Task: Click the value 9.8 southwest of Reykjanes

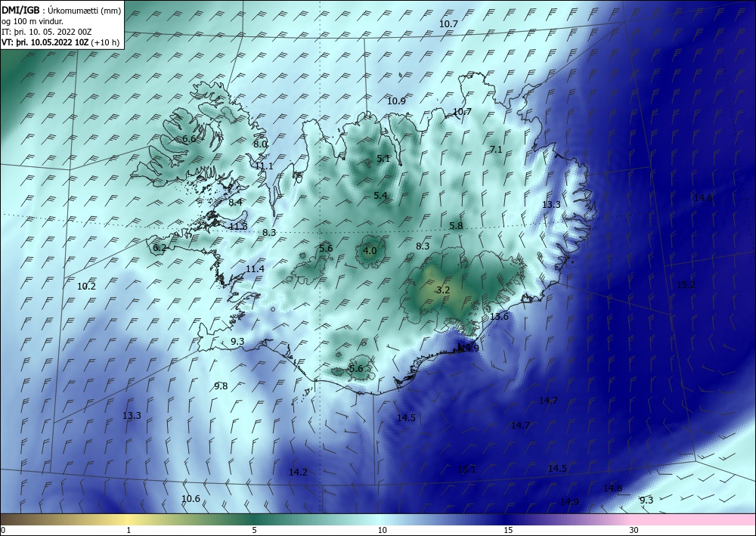Action: pyautogui.click(x=221, y=386)
